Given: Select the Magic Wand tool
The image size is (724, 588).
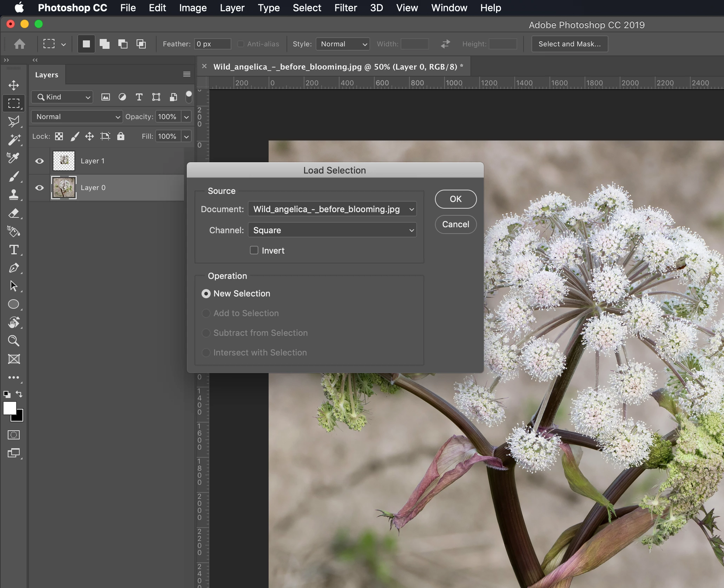Looking at the screenshot, I should click(14, 140).
